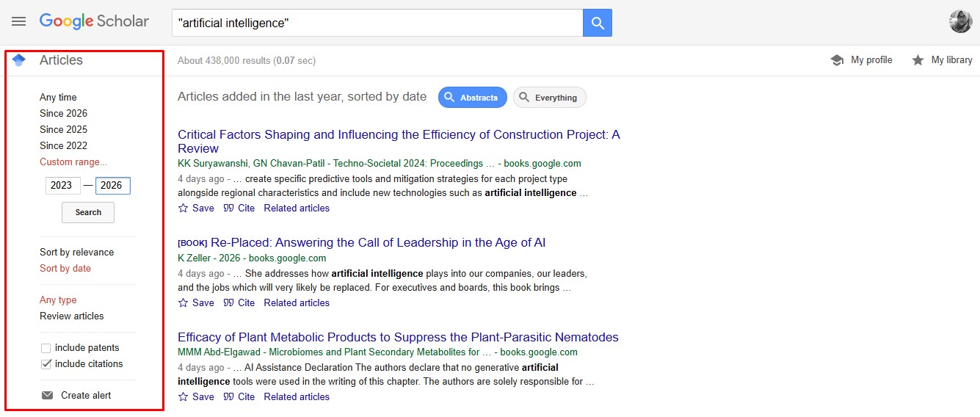
Task: Select the Abstracts filter pill
Action: (473, 98)
